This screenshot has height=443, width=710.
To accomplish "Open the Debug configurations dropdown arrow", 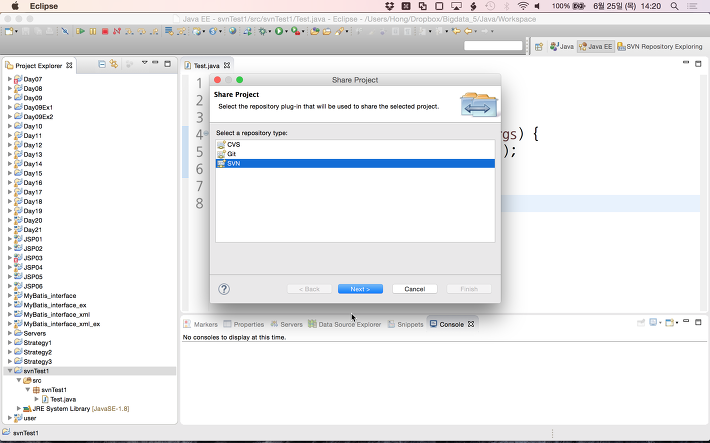I will [269, 32].
